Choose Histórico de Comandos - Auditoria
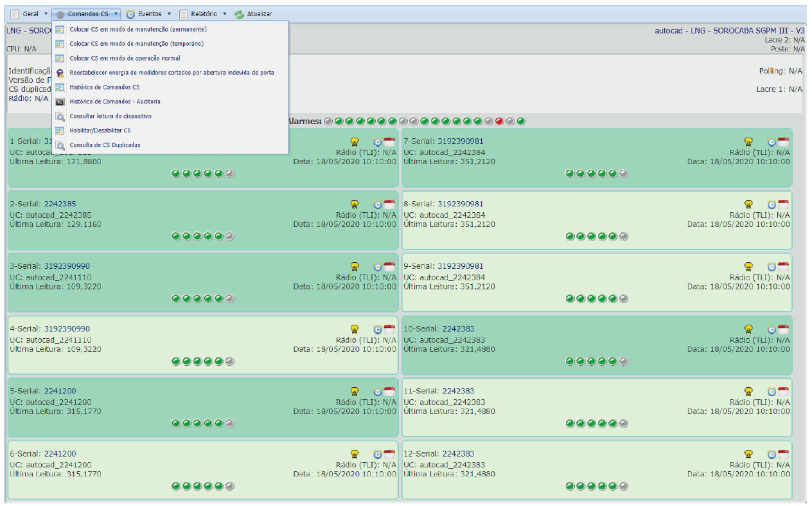812x506 pixels. [114, 102]
